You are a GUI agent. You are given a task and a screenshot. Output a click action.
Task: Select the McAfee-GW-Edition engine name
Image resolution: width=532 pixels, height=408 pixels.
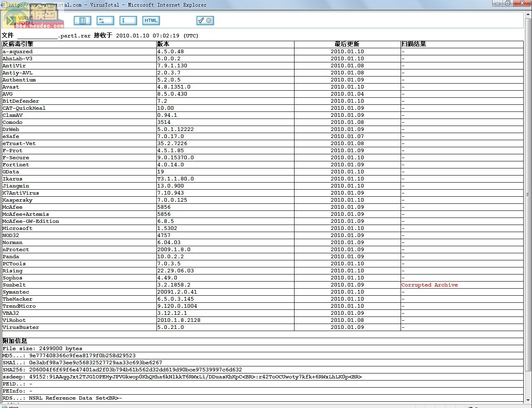[31, 221]
